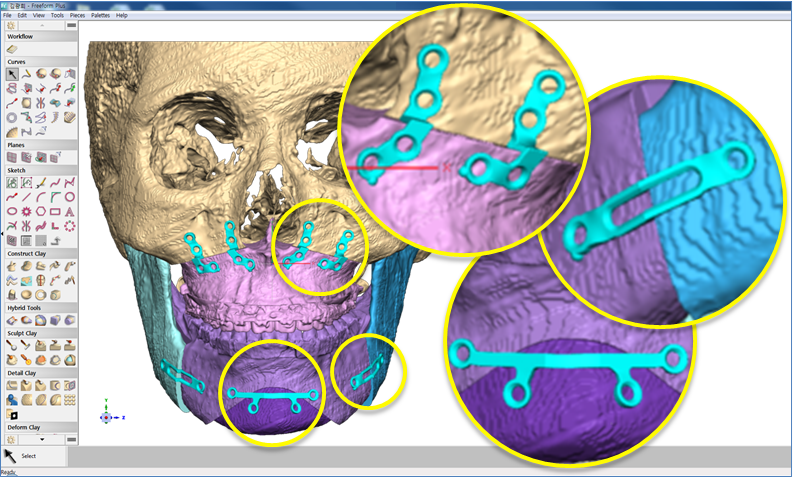Click the last Detail Clay icon in bottom row
Viewport: 794px width, 479px height.
[x=12, y=414]
